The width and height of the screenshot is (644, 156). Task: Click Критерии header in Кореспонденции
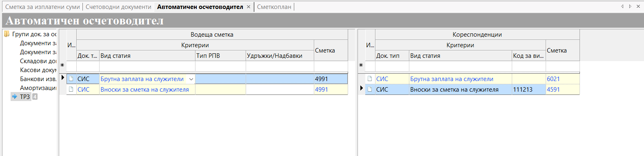(460, 45)
